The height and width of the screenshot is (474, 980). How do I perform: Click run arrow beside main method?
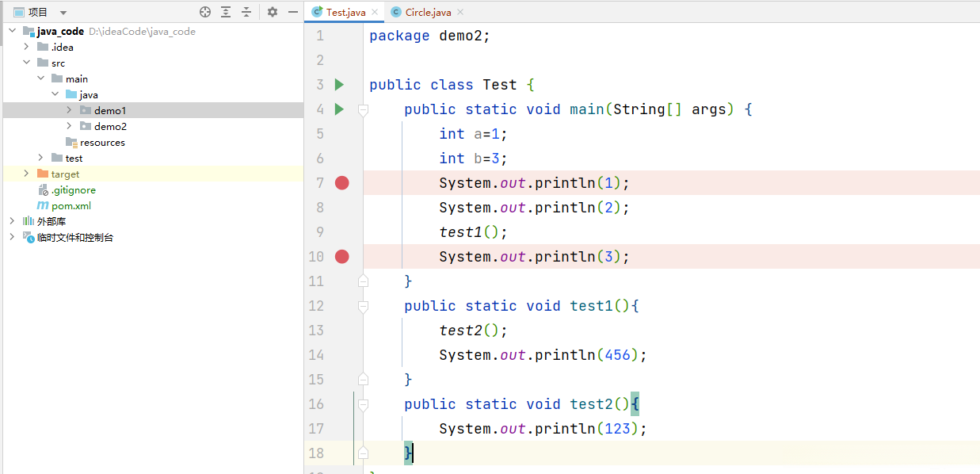[x=339, y=109]
